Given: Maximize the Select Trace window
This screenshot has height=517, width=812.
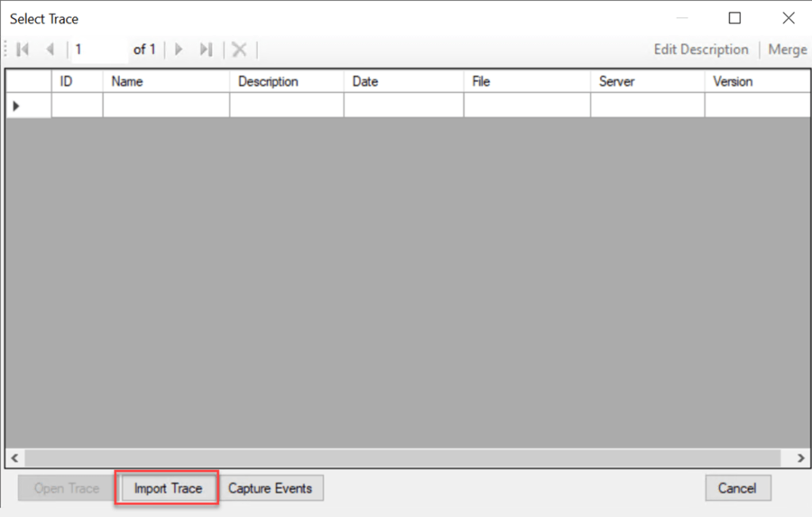Looking at the screenshot, I should [734, 18].
